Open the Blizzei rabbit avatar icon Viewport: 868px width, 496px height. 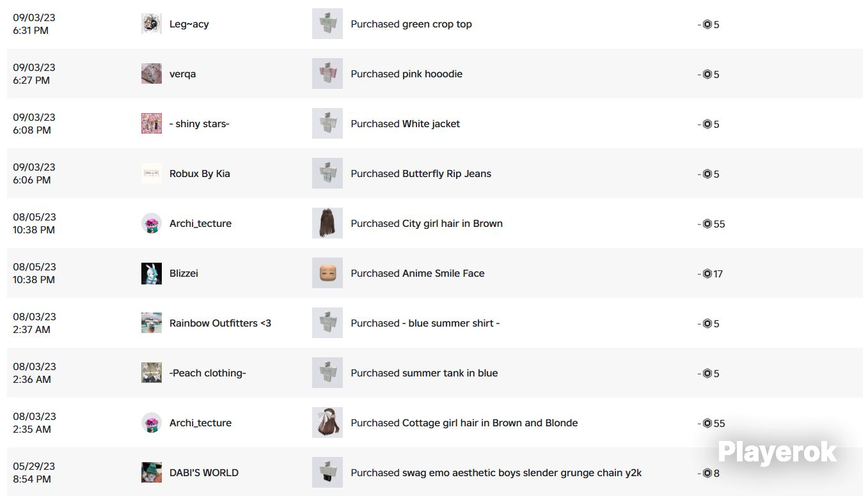click(152, 273)
